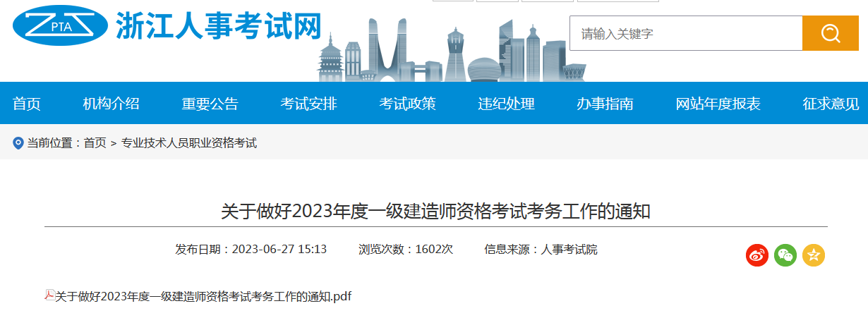Click the 首页 breadcrumb link
Viewport: 868px width, 318px height.
coord(95,143)
